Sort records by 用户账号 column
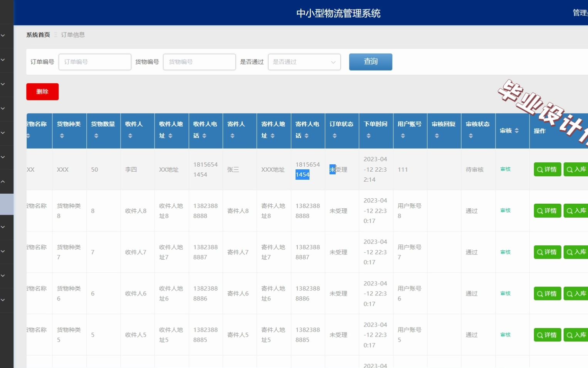The image size is (588, 368). (x=403, y=135)
